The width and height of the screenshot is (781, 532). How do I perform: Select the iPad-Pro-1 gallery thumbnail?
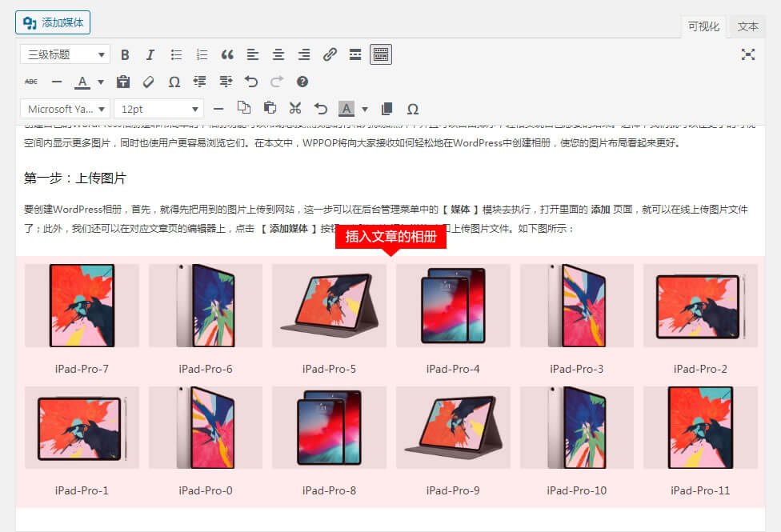point(82,428)
